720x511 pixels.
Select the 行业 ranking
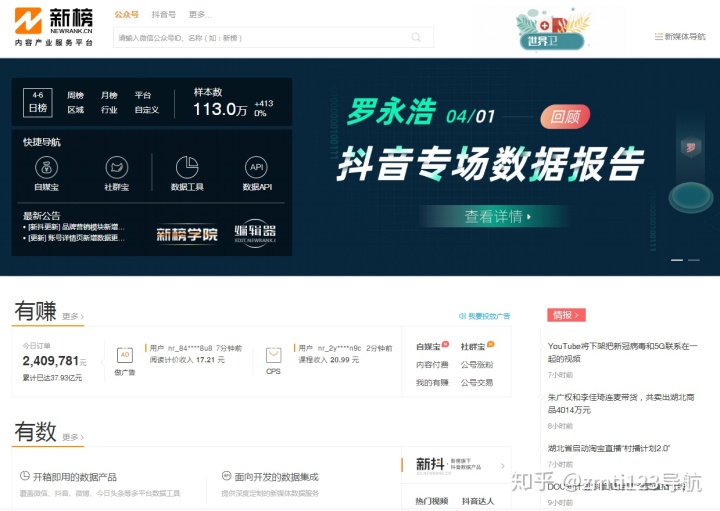point(109,110)
